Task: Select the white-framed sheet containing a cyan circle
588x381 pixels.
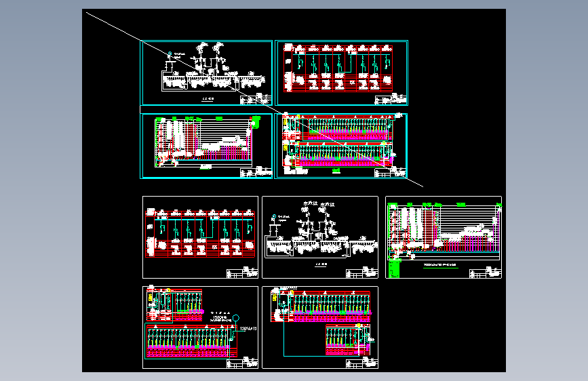Action: coord(200,327)
